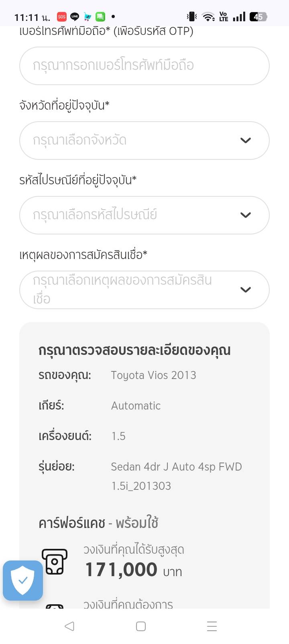
Task: Focus the mobile phone number input field
Action: click(144, 66)
